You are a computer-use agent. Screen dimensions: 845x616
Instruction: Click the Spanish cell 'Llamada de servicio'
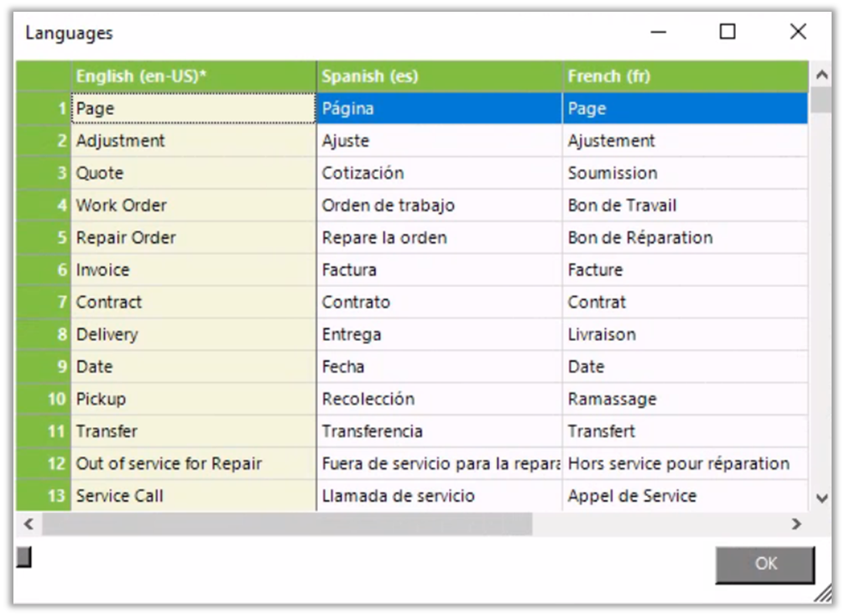439,496
